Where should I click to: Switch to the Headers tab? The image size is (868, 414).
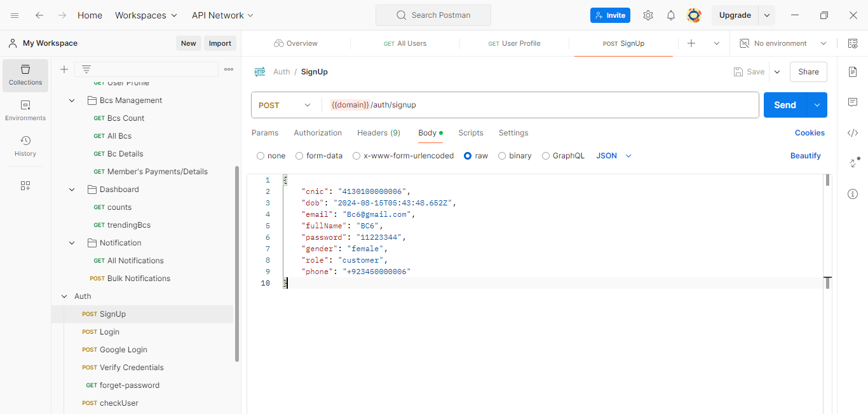pyautogui.click(x=378, y=133)
